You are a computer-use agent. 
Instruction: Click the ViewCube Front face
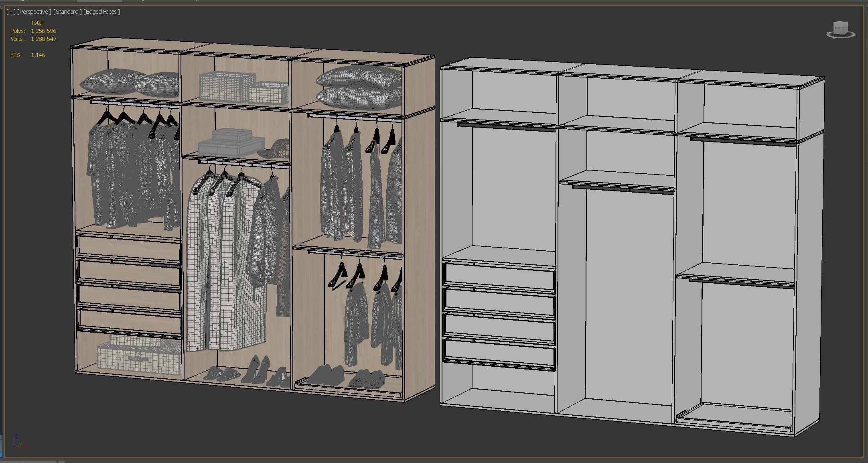pos(838,28)
